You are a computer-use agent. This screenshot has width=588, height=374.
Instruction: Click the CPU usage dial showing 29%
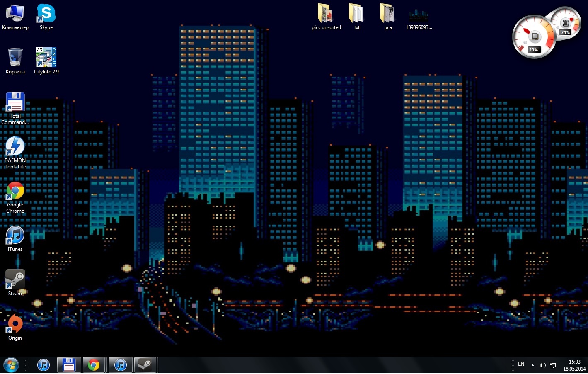point(534,37)
